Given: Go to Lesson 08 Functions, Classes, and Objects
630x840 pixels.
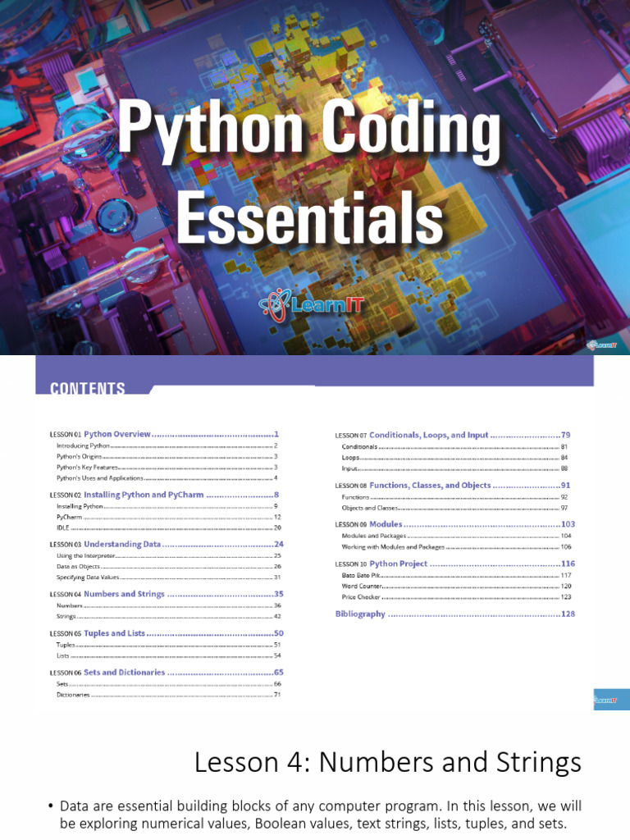Looking at the screenshot, I should 453,486.
